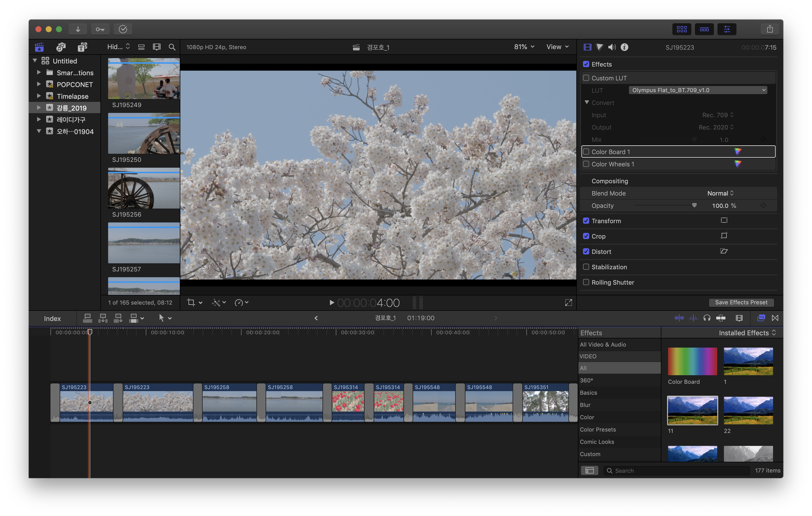The image size is (812, 516).
Task: Disable the Distort checkbox
Action: click(x=586, y=251)
